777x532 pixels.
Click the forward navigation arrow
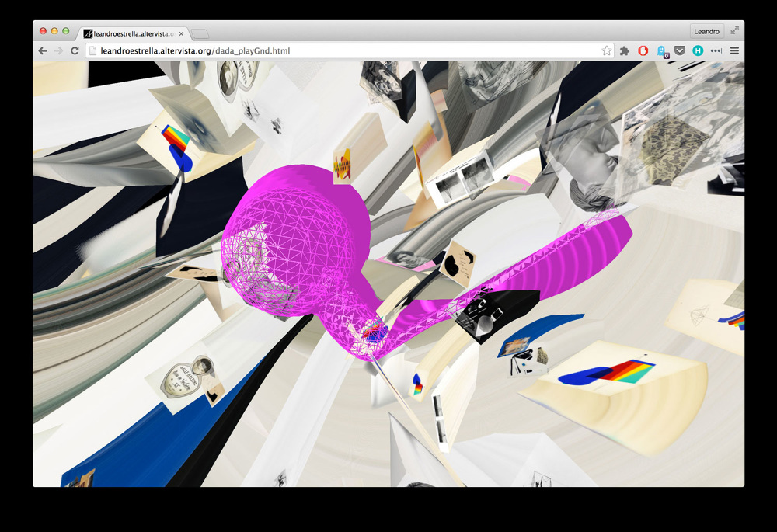point(58,50)
